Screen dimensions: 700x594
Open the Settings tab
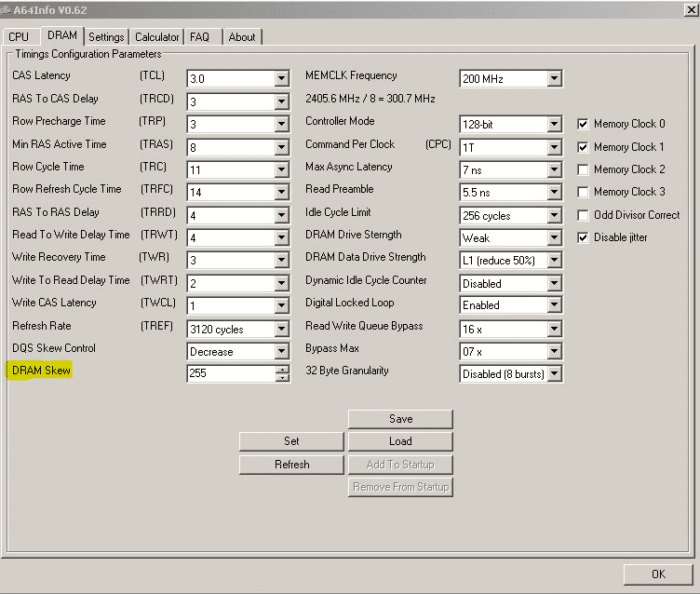(x=106, y=36)
